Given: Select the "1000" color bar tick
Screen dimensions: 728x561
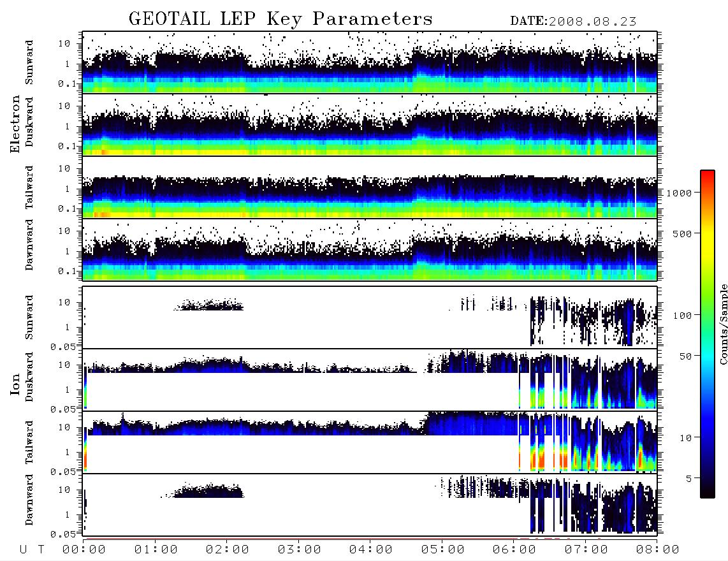Looking at the screenshot, I should [679, 193].
